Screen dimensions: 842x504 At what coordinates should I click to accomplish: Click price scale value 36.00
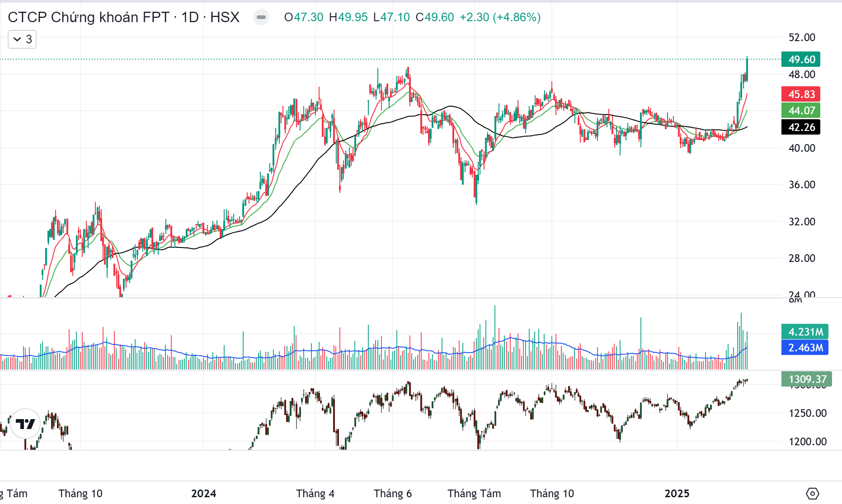tap(802, 185)
